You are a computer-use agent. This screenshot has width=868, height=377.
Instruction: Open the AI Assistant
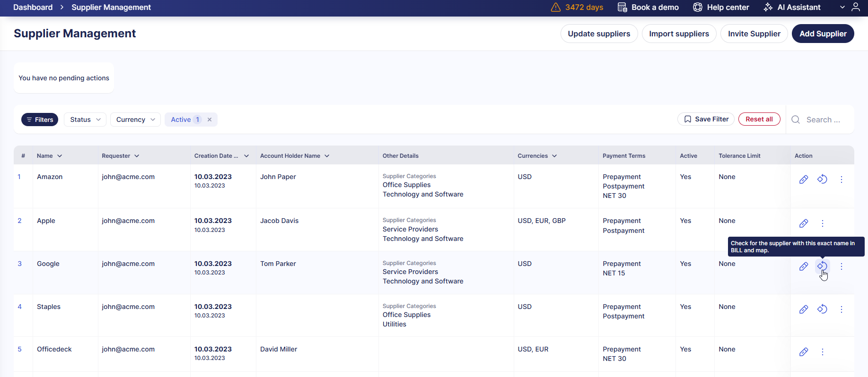pyautogui.click(x=792, y=7)
